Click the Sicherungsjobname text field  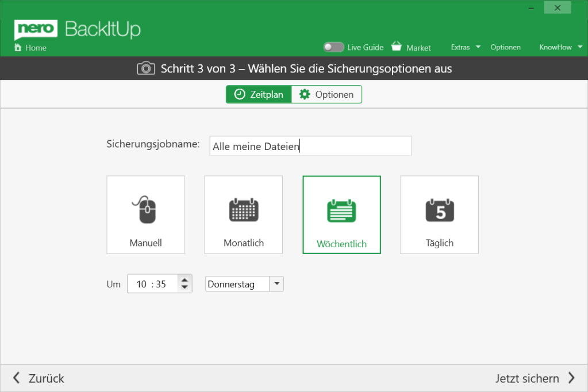(310, 146)
